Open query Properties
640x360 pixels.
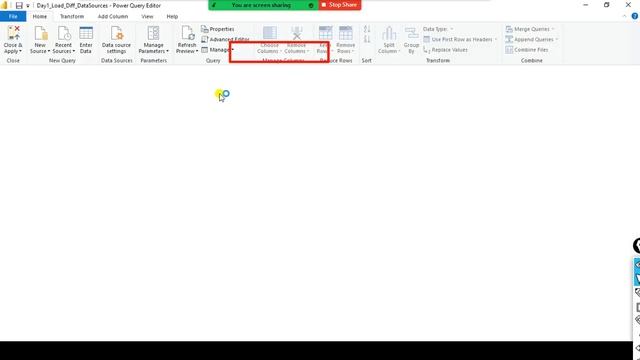218,29
